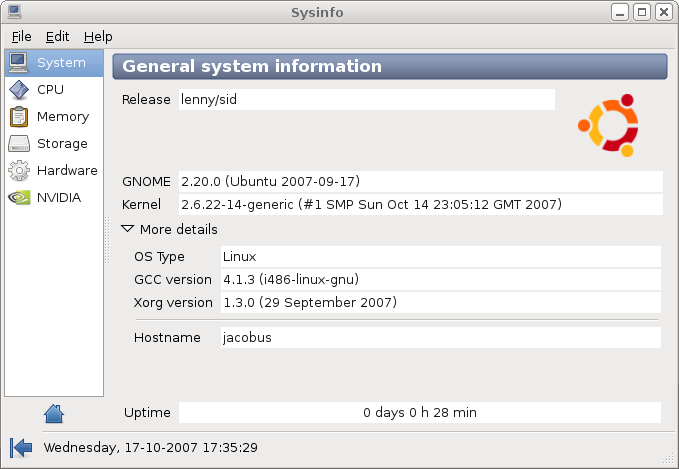The width and height of the screenshot is (679, 469).
Task: Click the Kernel version text field
Action: coord(420,204)
